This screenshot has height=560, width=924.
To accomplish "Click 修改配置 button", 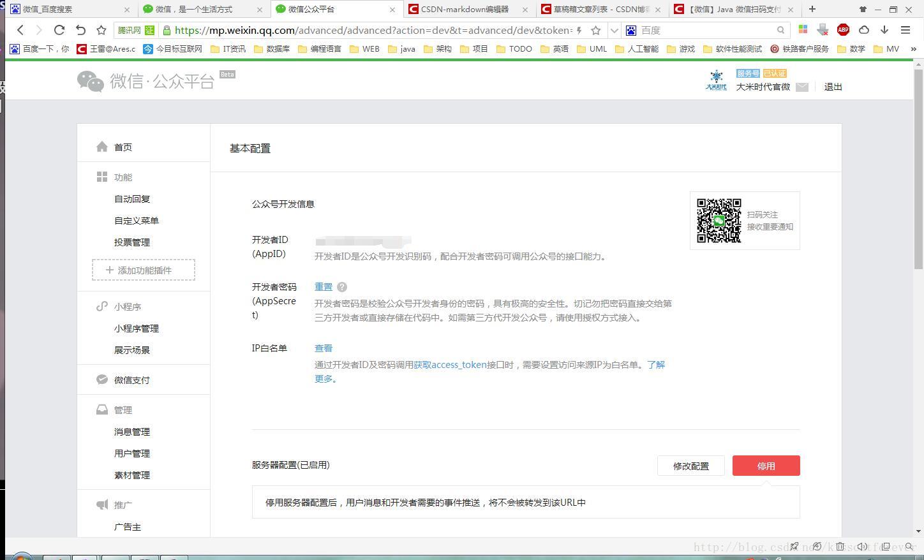I will (691, 466).
